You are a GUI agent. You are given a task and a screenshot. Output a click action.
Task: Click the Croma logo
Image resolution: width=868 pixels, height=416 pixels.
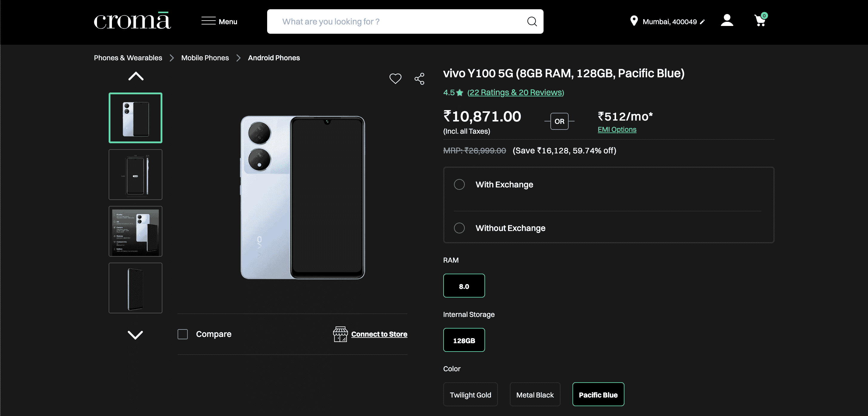coord(132,21)
